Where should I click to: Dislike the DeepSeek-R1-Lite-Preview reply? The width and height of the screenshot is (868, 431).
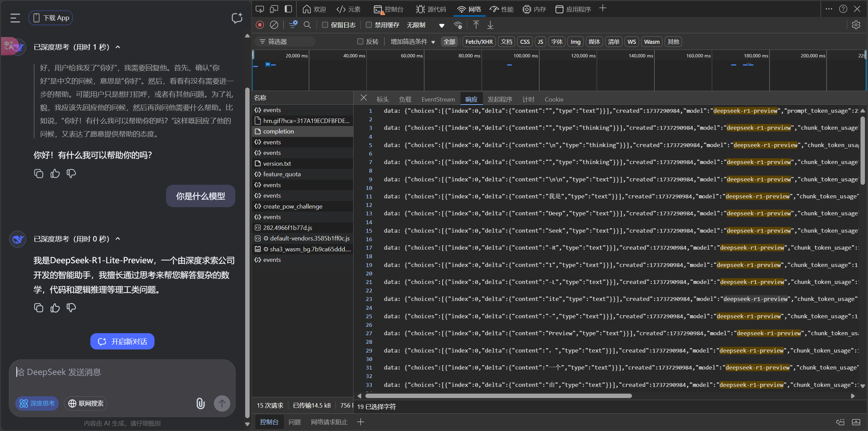click(x=71, y=308)
